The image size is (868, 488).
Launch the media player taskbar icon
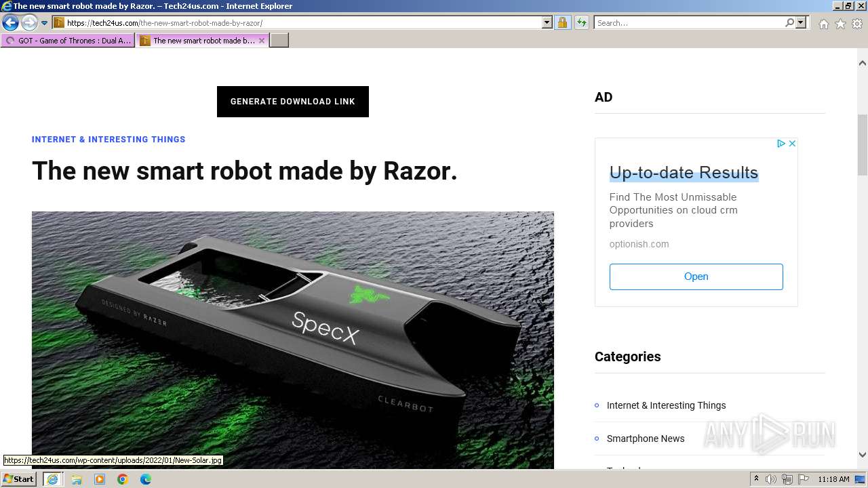[100, 479]
